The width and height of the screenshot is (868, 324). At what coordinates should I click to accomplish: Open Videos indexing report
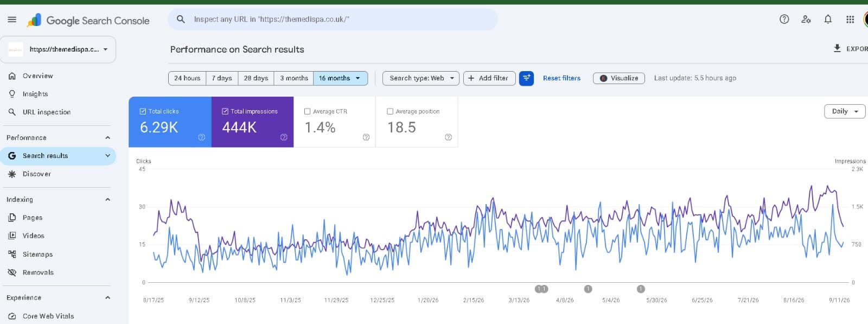point(34,236)
